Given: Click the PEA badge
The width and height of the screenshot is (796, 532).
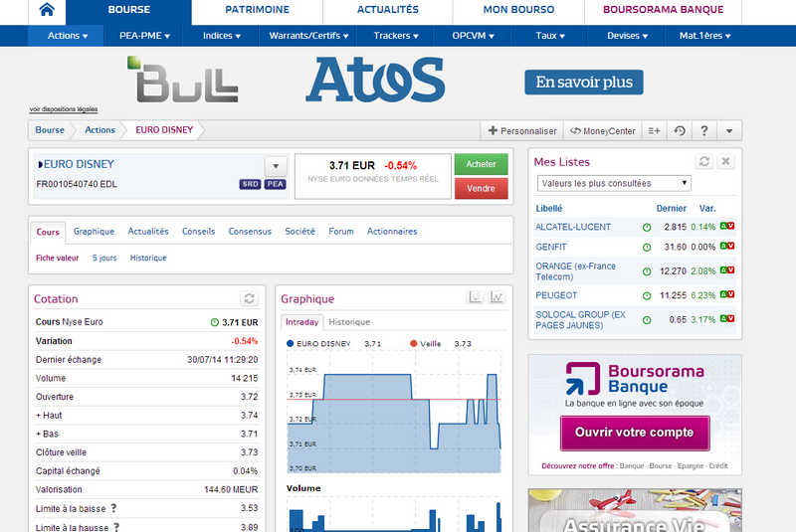Looking at the screenshot, I should [276, 184].
